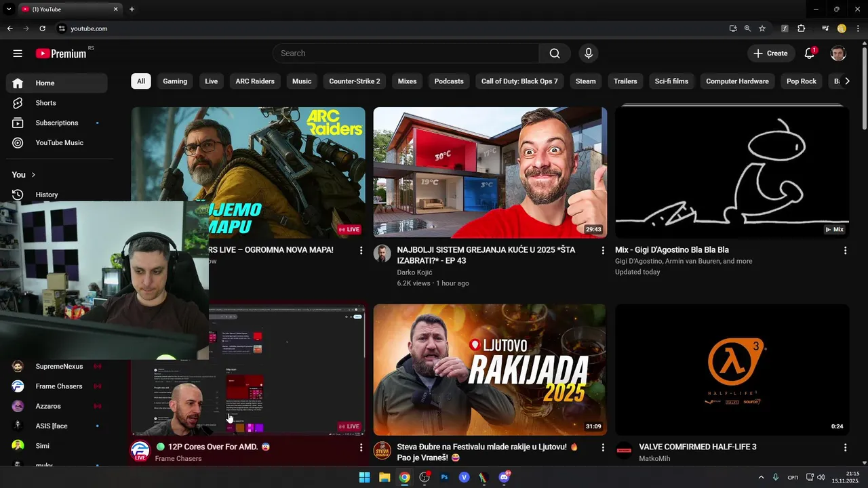Screen dimensions: 868x488
Task: Open Photoshop from taskbar
Action: coord(445,477)
